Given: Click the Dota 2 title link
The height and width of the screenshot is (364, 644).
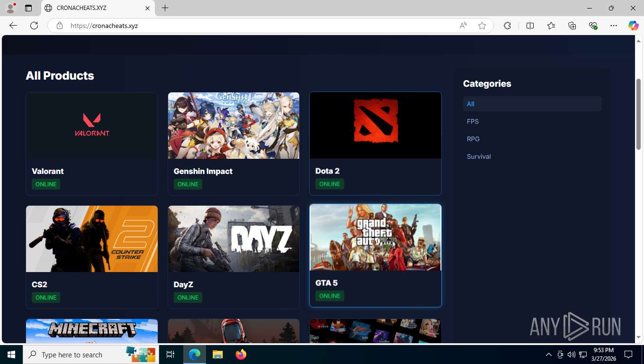Looking at the screenshot, I should pos(327,171).
